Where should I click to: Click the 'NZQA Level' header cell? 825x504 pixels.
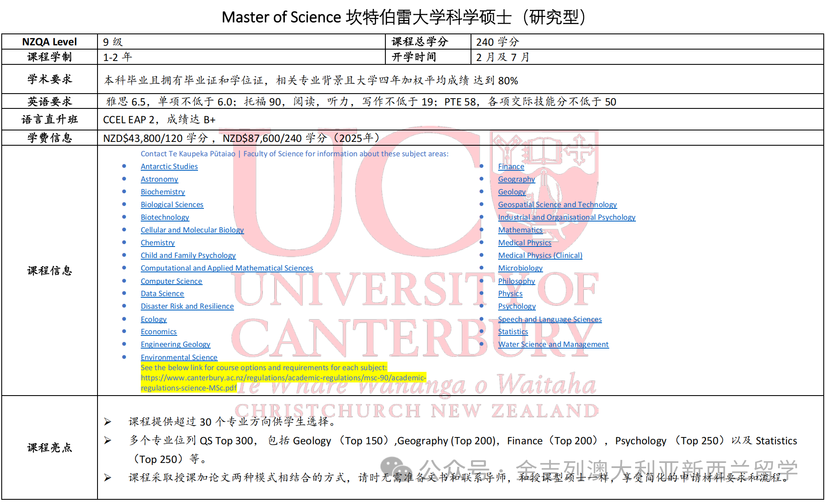(50, 42)
